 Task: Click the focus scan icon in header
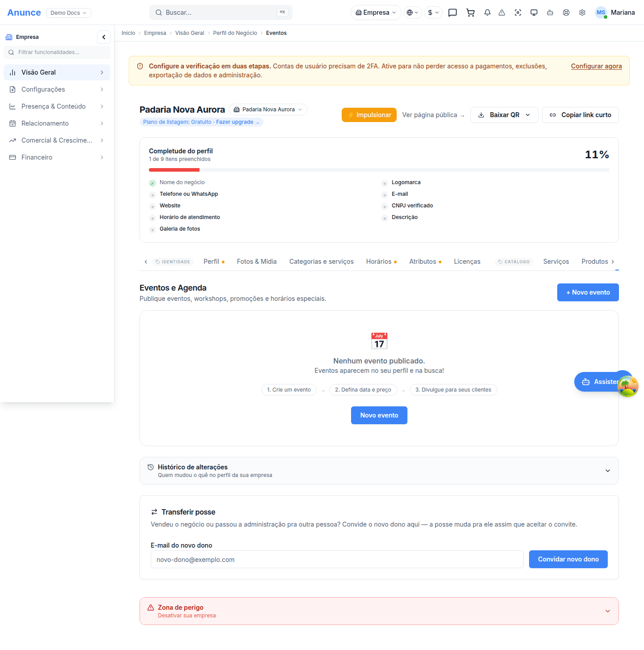click(518, 13)
